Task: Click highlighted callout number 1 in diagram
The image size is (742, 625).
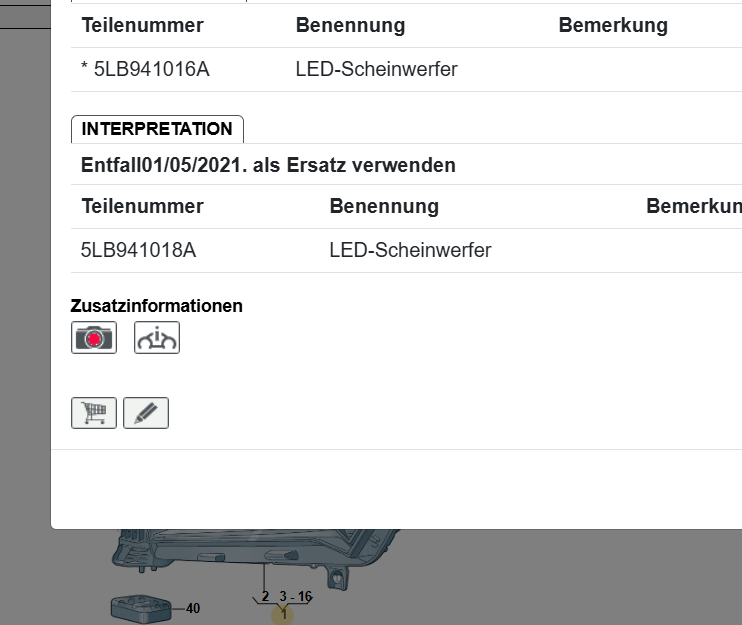Action: coord(283,614)
